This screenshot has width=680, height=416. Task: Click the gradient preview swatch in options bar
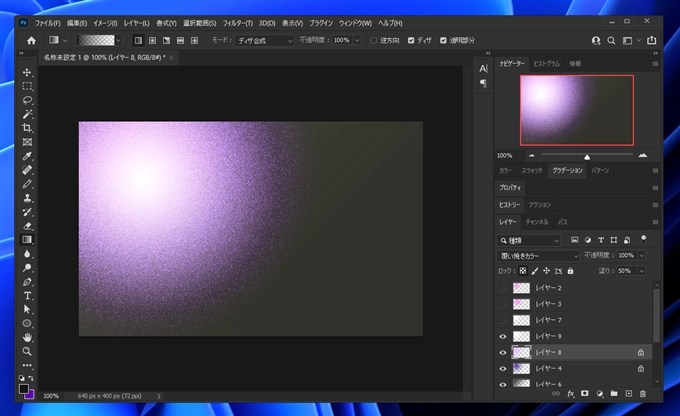pos(95,40)
